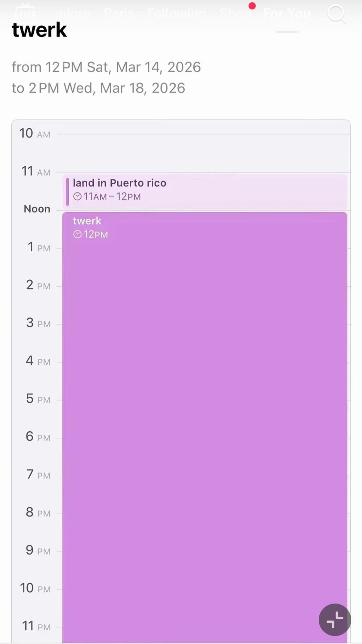Tap end date 'to 2 PM Wed, Mar 18'

point(98,88)
